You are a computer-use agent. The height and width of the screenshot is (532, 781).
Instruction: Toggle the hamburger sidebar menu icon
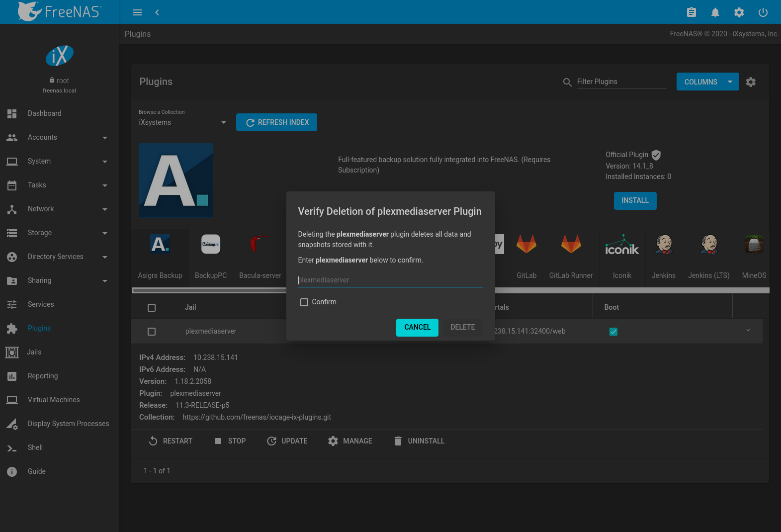137,12
